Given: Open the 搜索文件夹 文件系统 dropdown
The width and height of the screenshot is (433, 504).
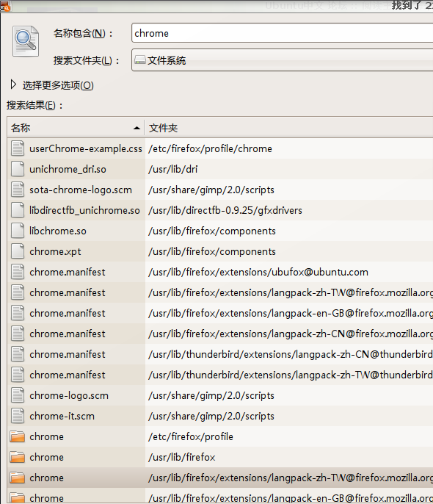Looking at the screenshot, I should [x=282, y=60].
